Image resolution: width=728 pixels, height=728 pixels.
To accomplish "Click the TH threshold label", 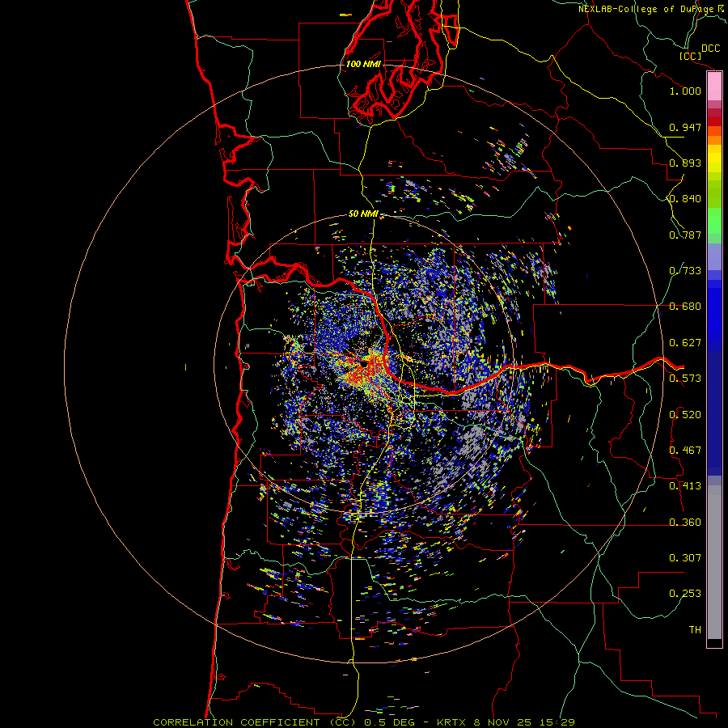I will (695, 630).
